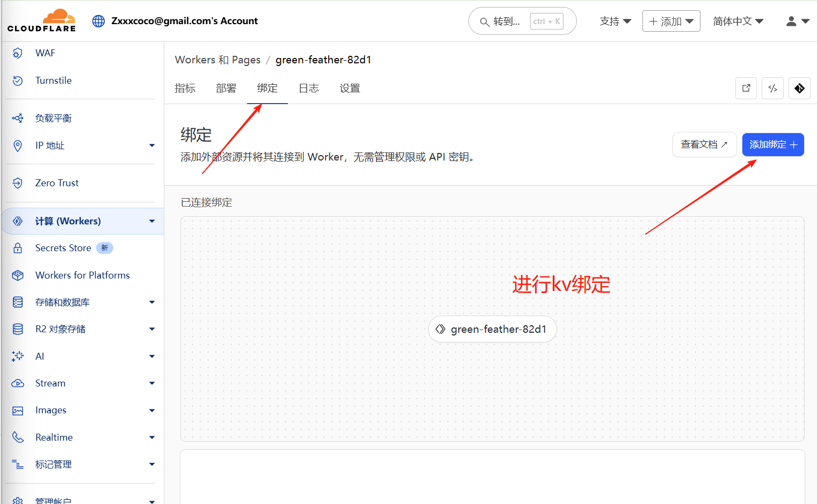Image resolution: width=817 pixels, height=504 pixels.
Task: Expand the Realtime sidebar menu arrow
Action: point(152,437)
